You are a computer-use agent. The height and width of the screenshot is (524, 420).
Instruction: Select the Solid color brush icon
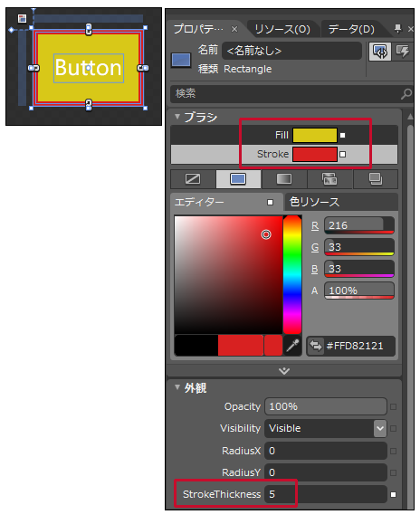(x=238, y=179)
